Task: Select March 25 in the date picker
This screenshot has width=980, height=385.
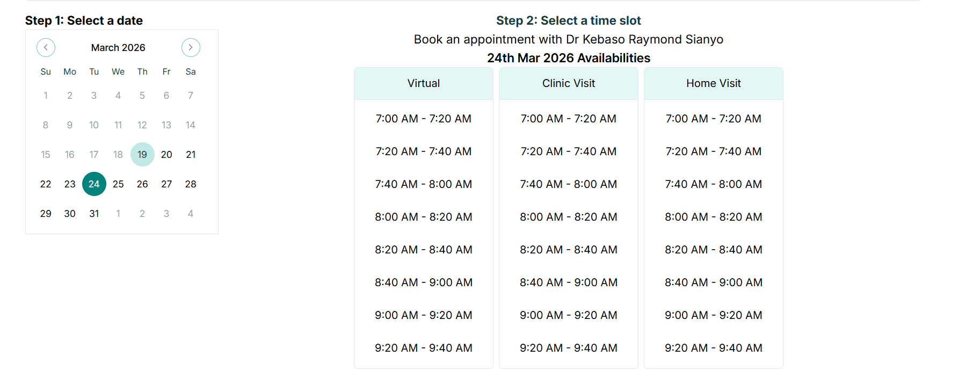Action: tap(118, 184)
